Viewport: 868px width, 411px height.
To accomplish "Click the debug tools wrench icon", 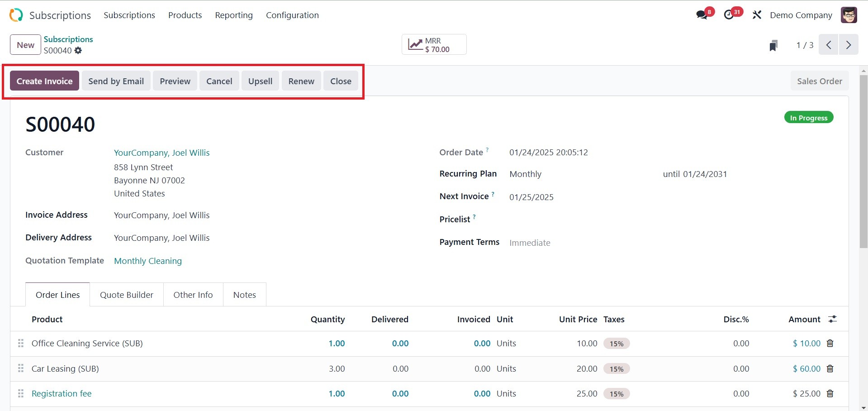I will pos(757,15).
